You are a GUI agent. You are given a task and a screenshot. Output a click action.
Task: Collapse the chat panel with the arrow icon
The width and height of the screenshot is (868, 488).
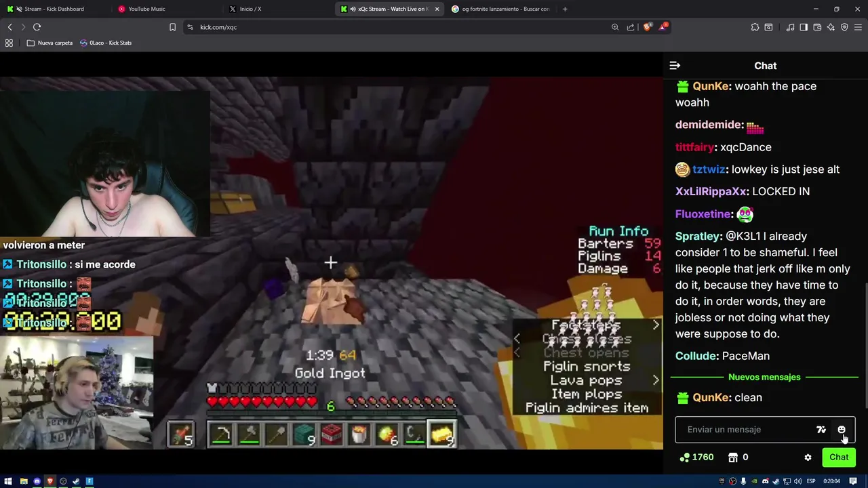[x=675, y=66]
